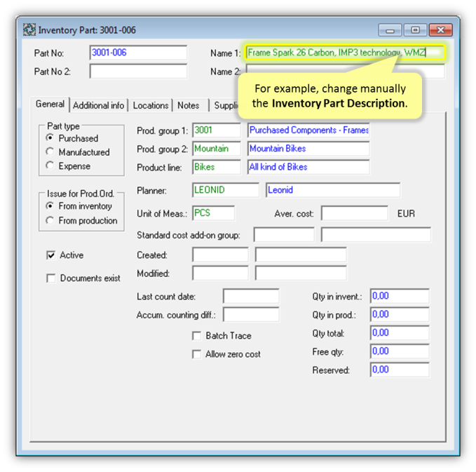476x472 pixels.
Task: Click Standard cost add-on group description field
Action: click(x=376, y=235)
